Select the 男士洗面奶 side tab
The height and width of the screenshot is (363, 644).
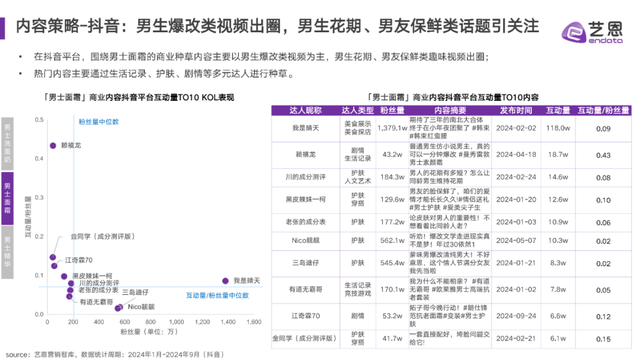point(7,144)
